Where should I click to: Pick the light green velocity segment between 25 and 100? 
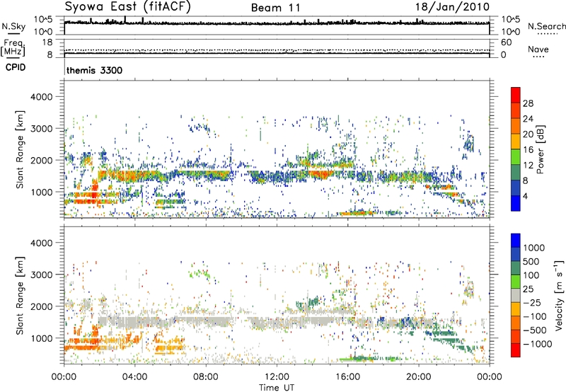(x=516, y=282)
